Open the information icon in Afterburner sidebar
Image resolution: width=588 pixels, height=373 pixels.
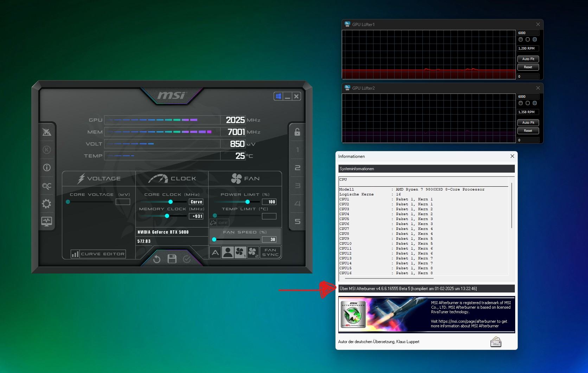point(47,168)
